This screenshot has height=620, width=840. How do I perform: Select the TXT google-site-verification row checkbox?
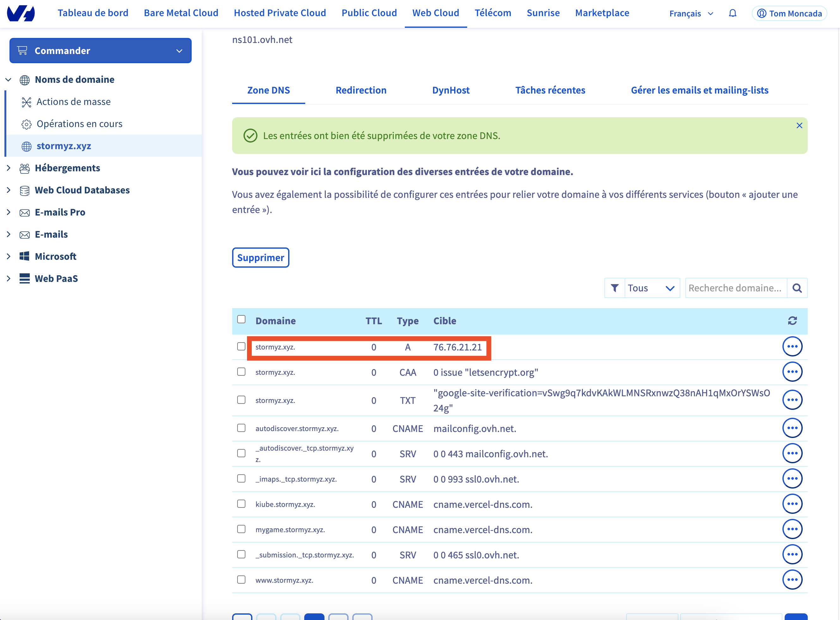pyautogui.click(x=241, y=400)
